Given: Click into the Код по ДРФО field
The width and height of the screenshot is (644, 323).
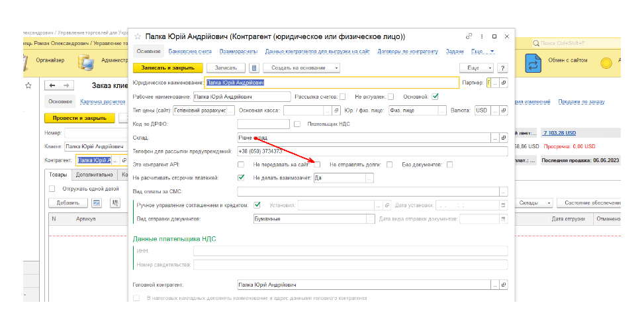Looking at the screenshot, I should click(x=263, y=124).
